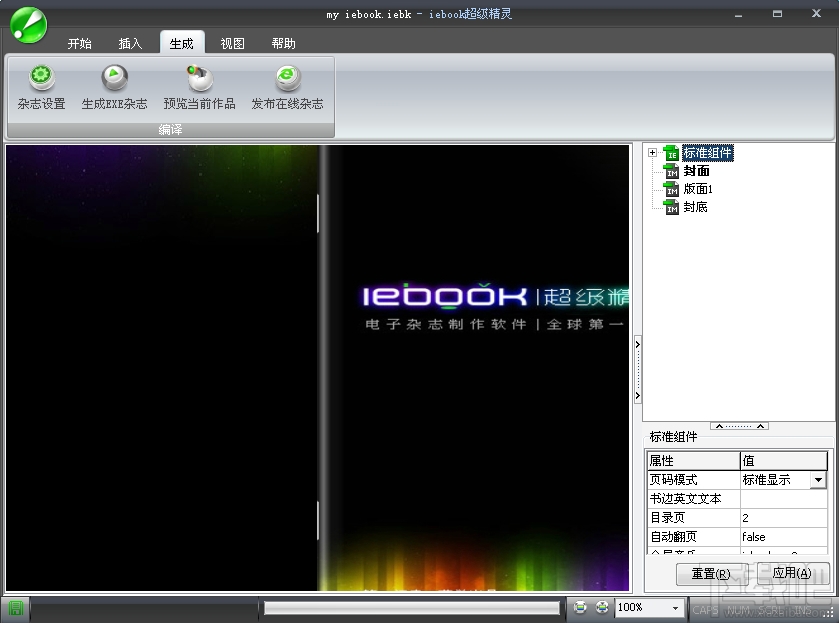This screenshot has width=839, height=623.
Task: Select the 封底 page in the tree
Action: pyautogui.click(x=695, y=207)
